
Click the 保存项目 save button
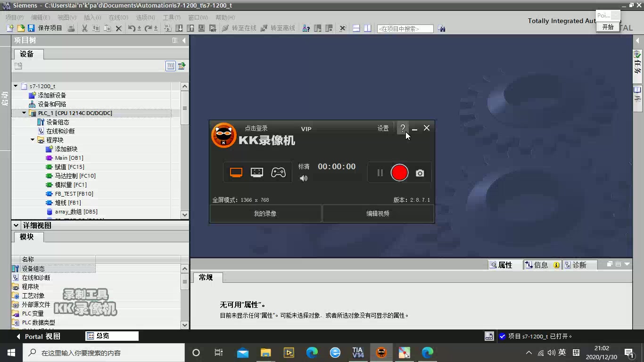tap(45, 28)
